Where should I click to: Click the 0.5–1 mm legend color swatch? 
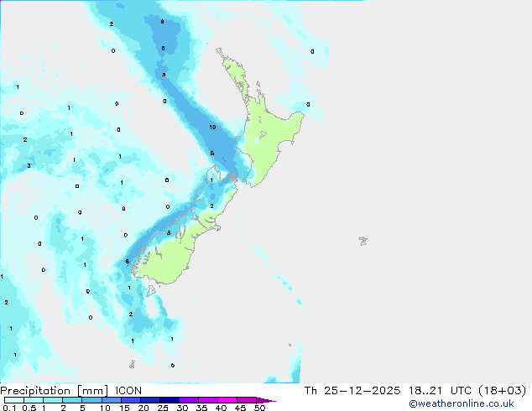click(x=34, y=400)
